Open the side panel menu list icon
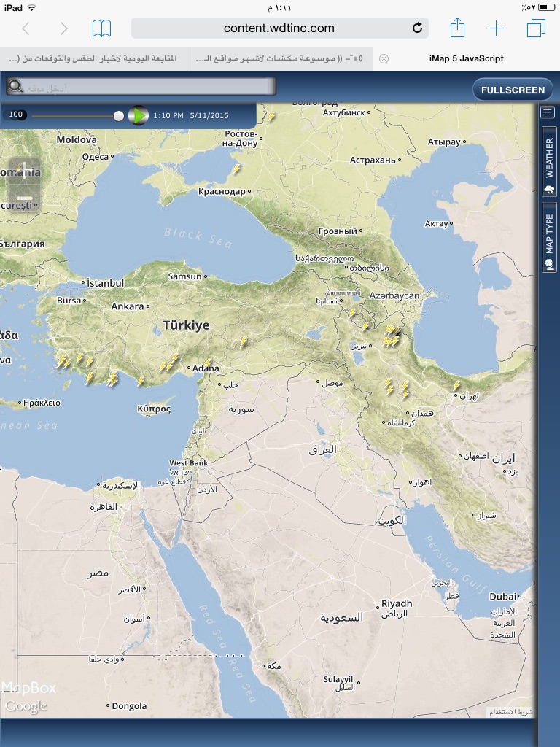This screenshot has height=747, width=560. [x=548, y=112]
